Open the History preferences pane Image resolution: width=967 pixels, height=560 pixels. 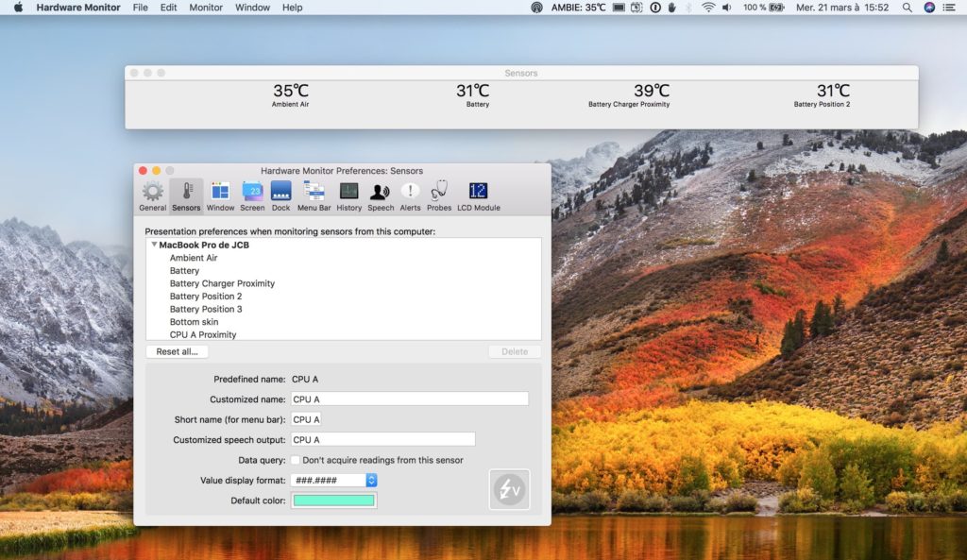pyautogui.click(x=349, y=196)
